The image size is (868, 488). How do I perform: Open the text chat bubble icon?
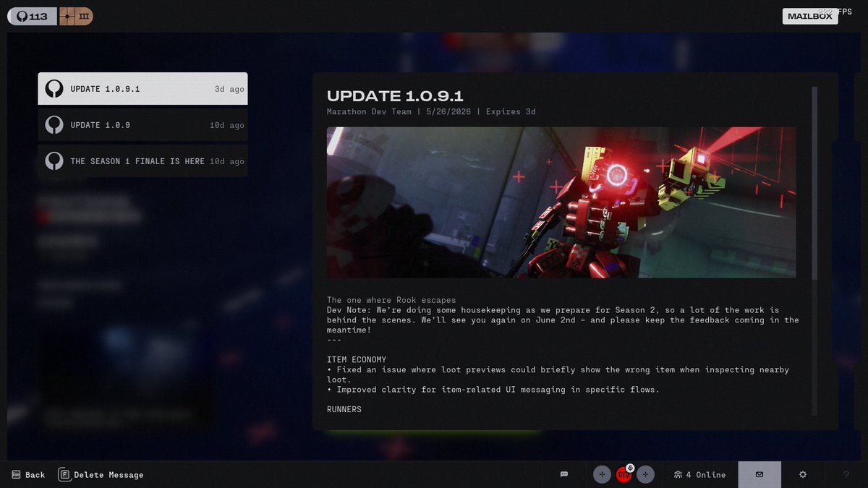564,474
